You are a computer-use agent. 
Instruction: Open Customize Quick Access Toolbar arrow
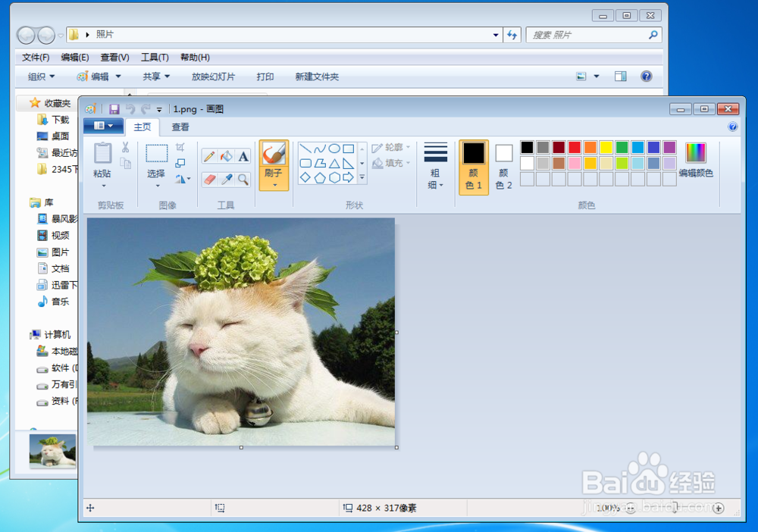pyautogui.click(x=159, y=110)
